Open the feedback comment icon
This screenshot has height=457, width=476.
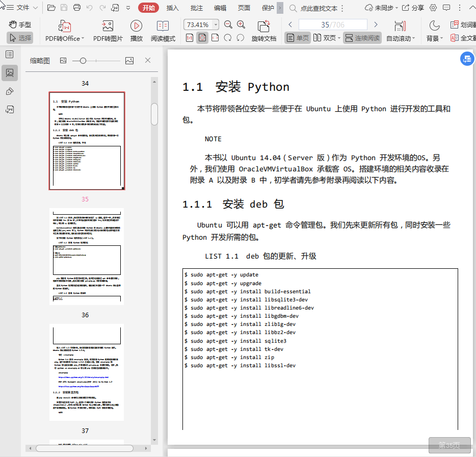point(446,8)
